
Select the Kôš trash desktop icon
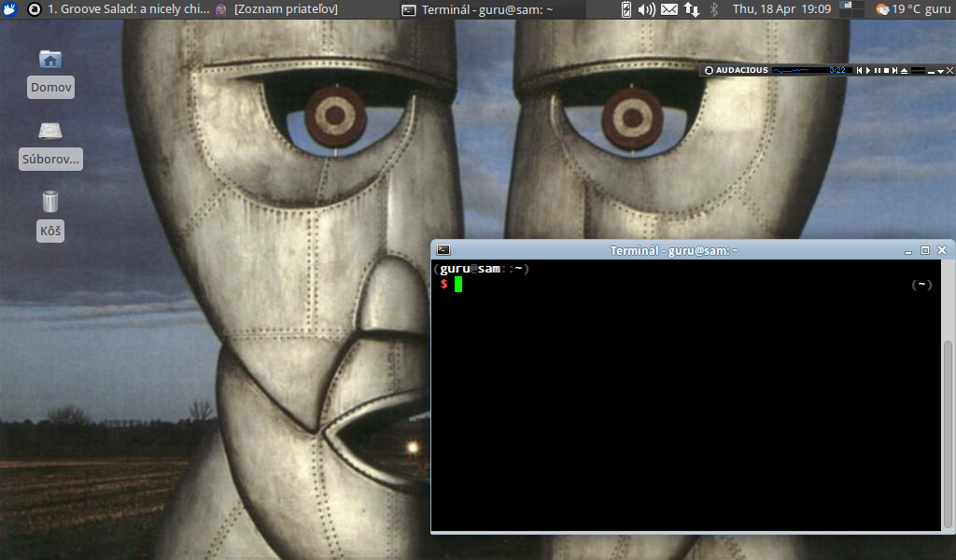50,217
